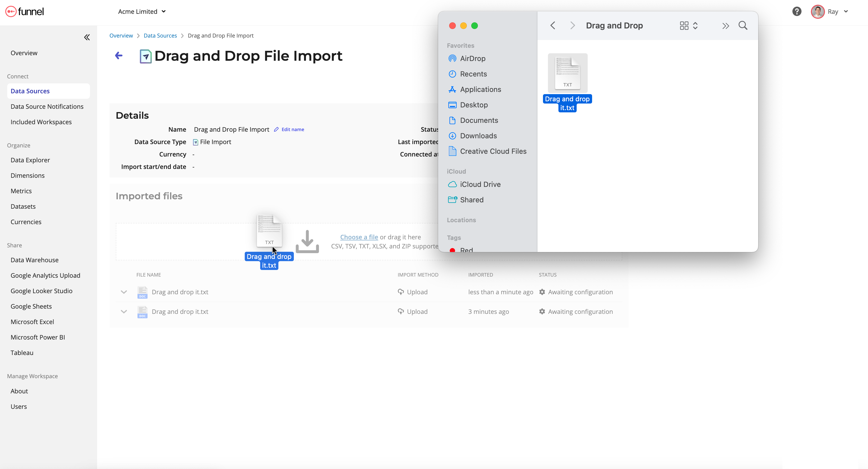
Task: Click the back arrow beside Drag and Drop File Import
Action: tap(118, 55)
